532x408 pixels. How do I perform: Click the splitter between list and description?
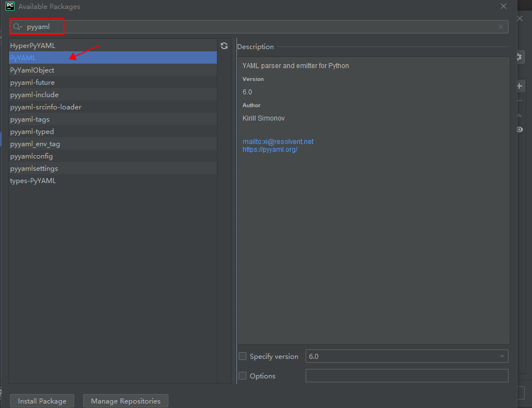click(x=234, y=211)
